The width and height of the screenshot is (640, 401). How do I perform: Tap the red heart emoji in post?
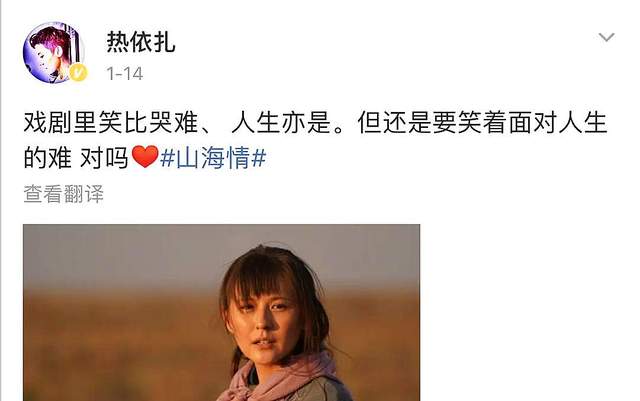[x=145, y=157]
